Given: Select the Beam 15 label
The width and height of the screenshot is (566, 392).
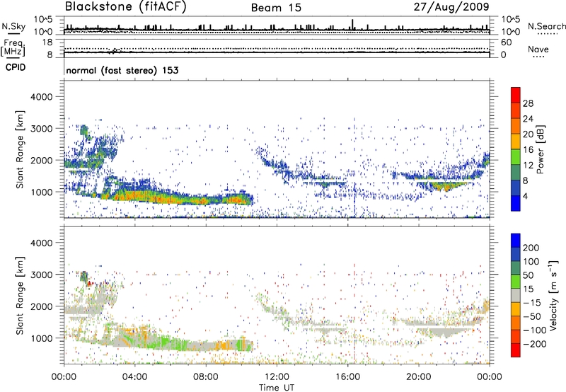Looking at the screenshot, I should [276, 8].
